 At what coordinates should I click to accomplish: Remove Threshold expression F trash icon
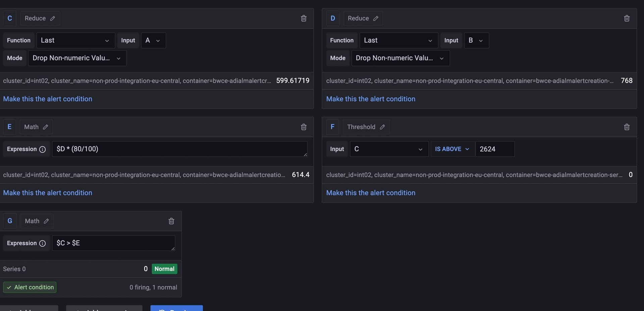click(627, 127)
